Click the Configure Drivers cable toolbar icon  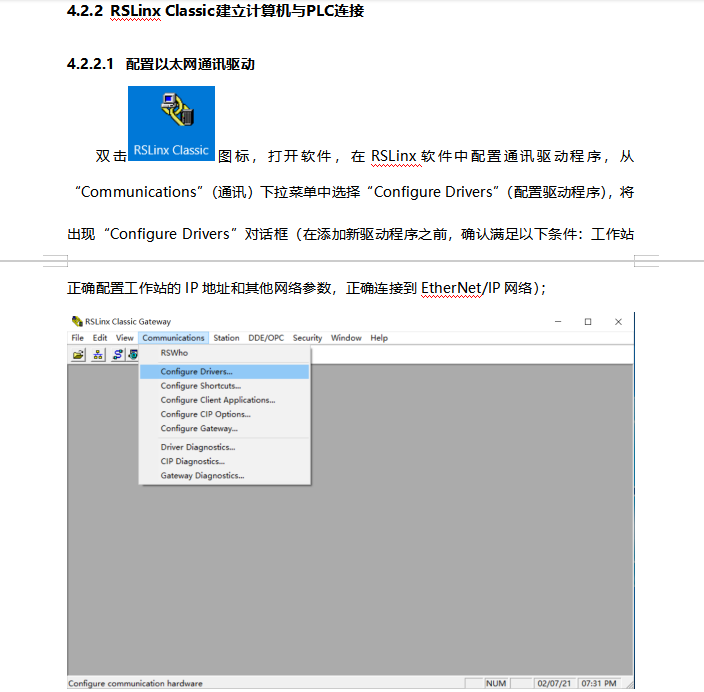point(118,355)
